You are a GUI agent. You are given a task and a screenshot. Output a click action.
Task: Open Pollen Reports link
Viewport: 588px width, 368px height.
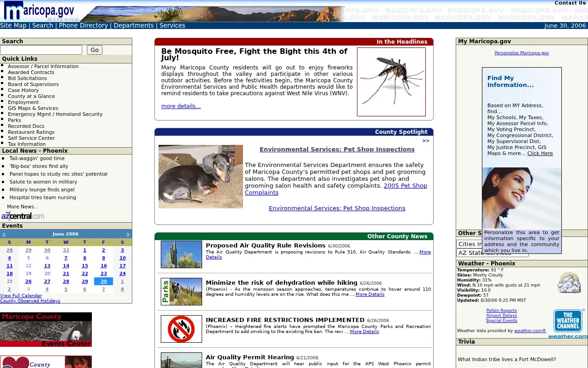pos(502,310)
